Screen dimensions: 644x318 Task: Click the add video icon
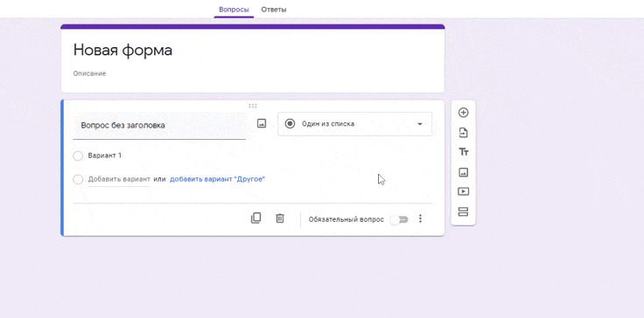point(463,191)
